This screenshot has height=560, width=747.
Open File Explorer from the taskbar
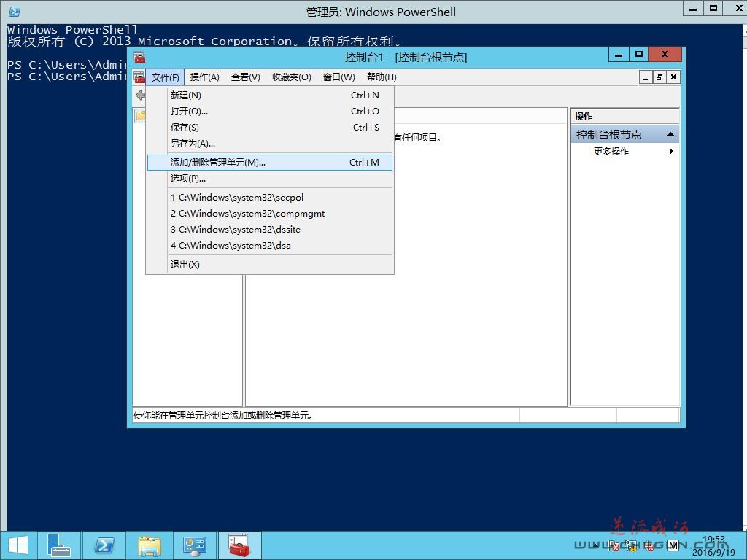[150, 545]
